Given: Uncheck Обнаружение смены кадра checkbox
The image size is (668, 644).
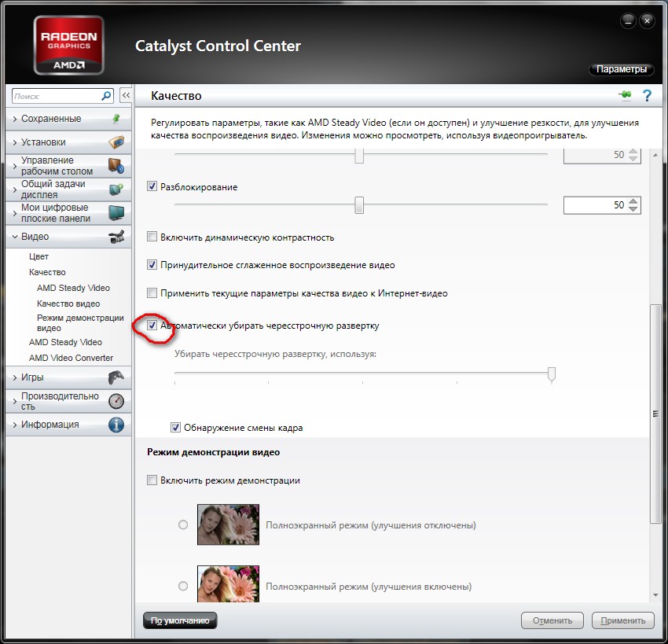Looking at the screenshot, I should [x=176, y=428].
